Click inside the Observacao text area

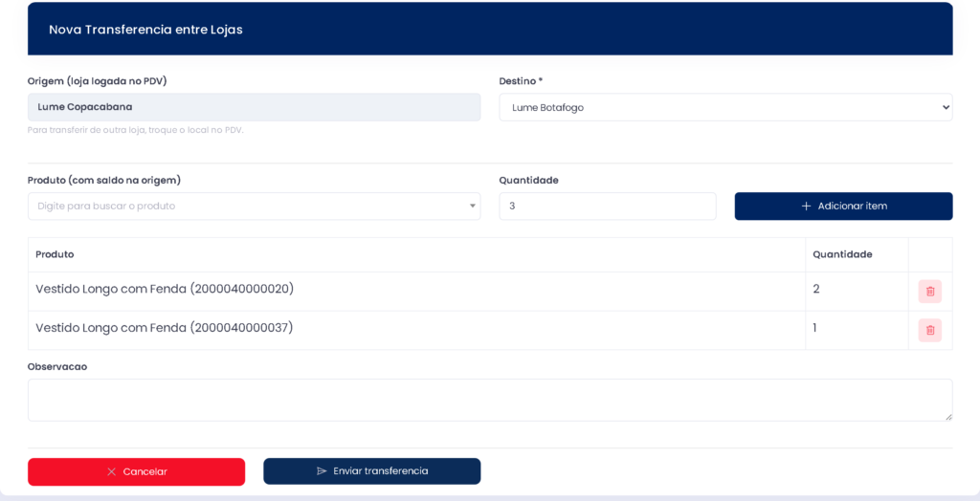(x=490, y=400)
